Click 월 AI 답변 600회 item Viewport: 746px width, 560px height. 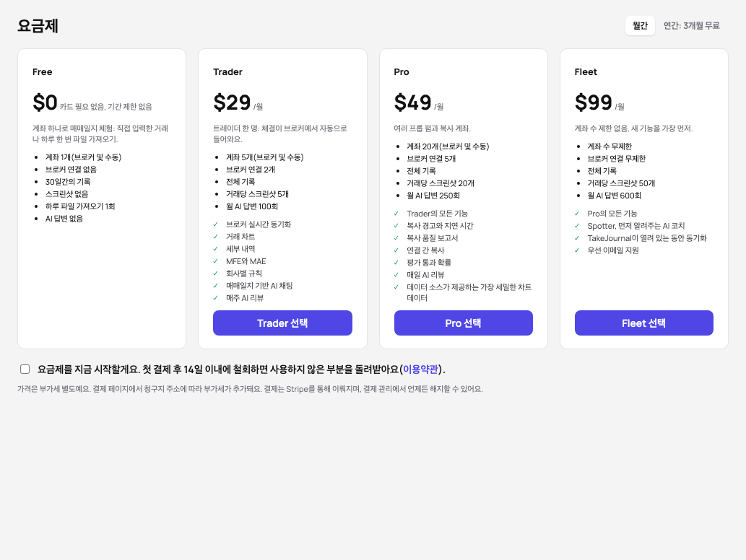[615, 196]
